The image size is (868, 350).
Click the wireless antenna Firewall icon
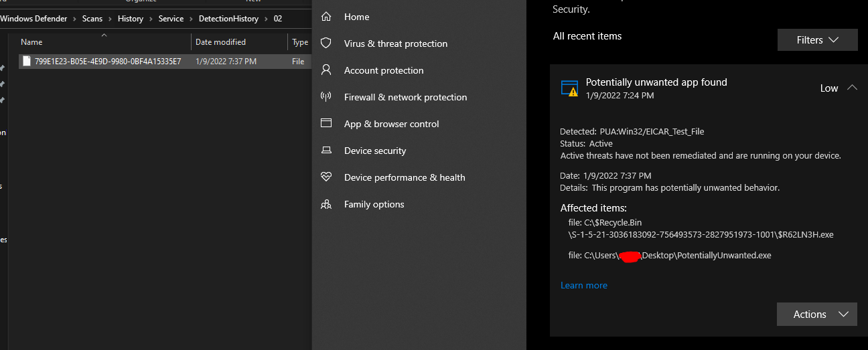pos(326,96)
